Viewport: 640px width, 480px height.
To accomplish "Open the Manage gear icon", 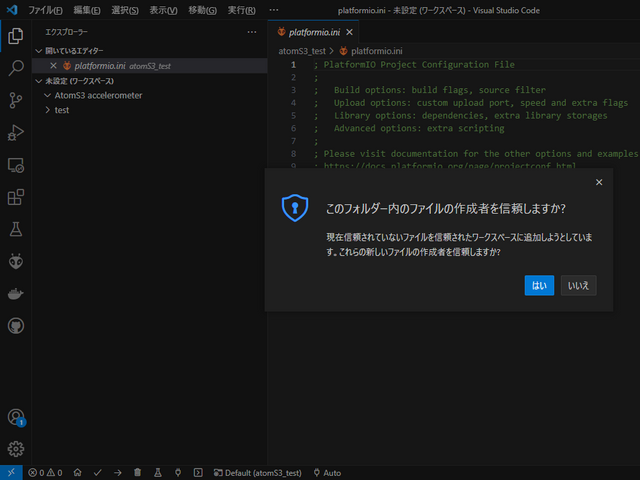I will (x=16, y=449).
